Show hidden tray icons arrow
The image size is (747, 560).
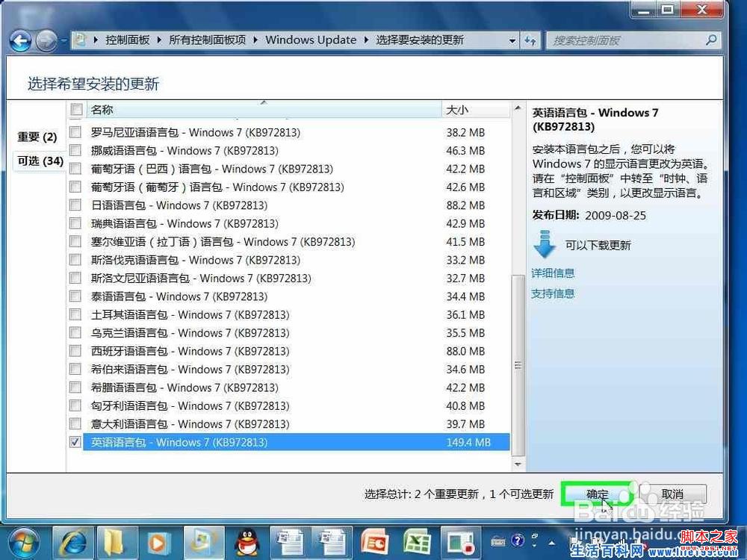(x=552, y=542)
